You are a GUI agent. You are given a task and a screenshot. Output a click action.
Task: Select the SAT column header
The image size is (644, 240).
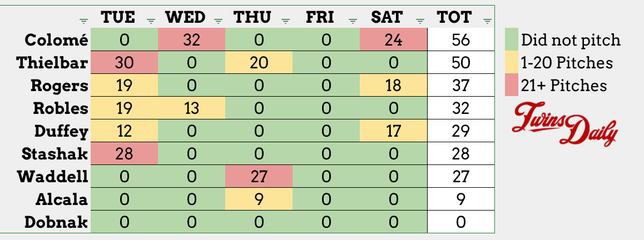pos(386,17)
